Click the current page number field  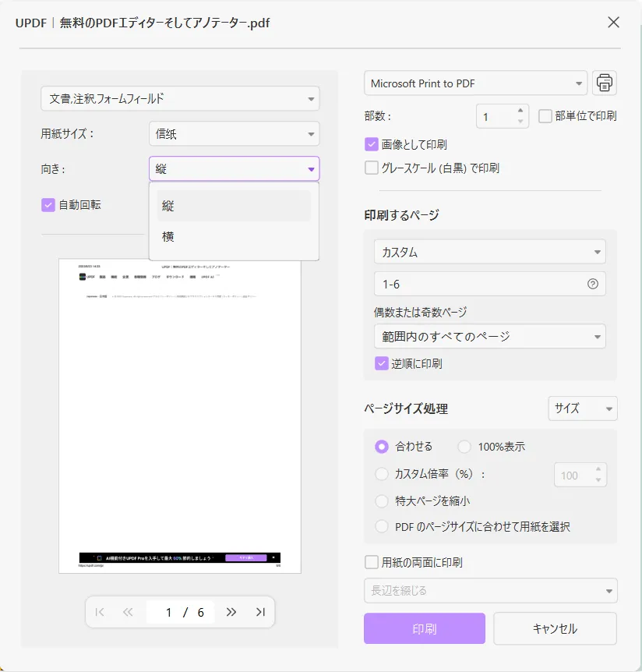coord(168,612)
